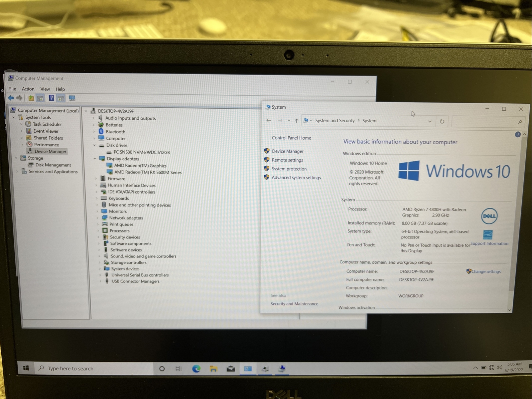Click the Forward arrow in Computer Management toolbar
Screen dimensions: 532x399
[19, 98]
